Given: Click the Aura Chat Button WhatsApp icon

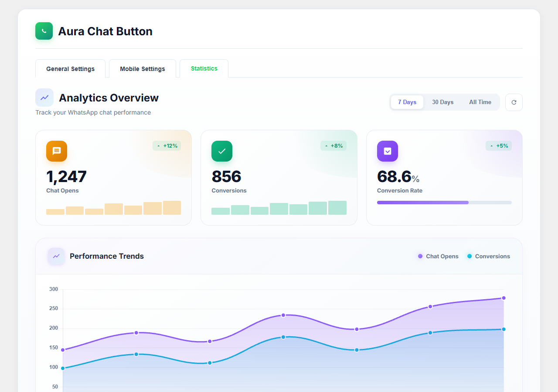Looking at the screenshot, I should click(44, 31).
